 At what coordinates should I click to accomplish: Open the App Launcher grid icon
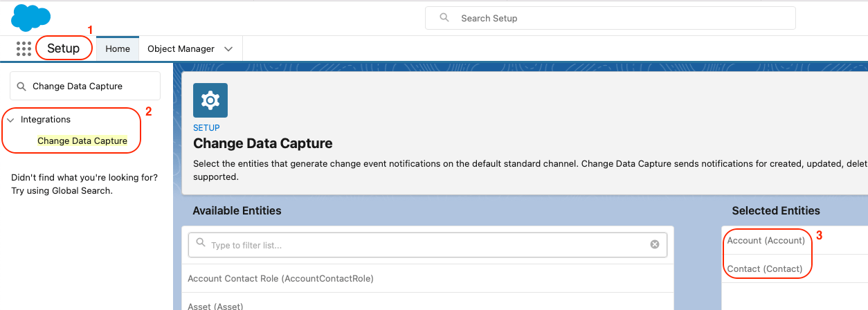24,48
